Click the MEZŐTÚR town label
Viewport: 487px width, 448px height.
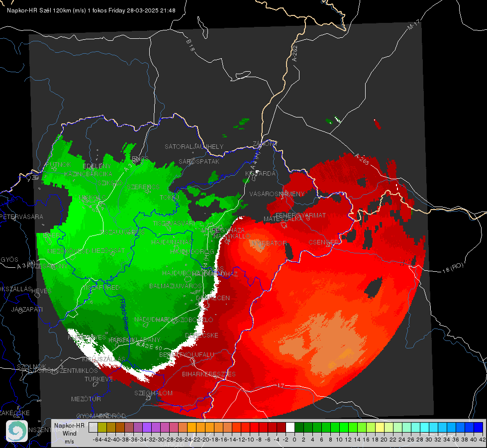(86, 399)
